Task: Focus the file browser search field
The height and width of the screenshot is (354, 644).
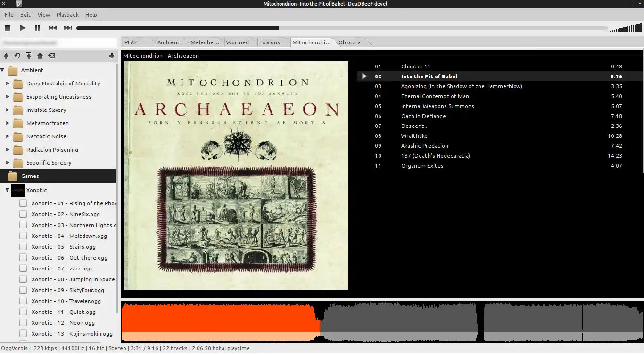Action: point(58,42)
